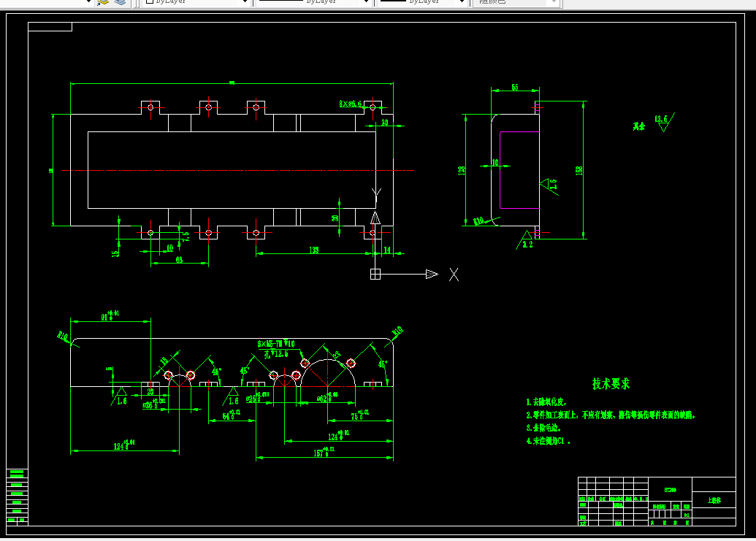The height and width of the screenshot is (541, 756).
Task: Select the material cell in title block
Action: [671, 490]
